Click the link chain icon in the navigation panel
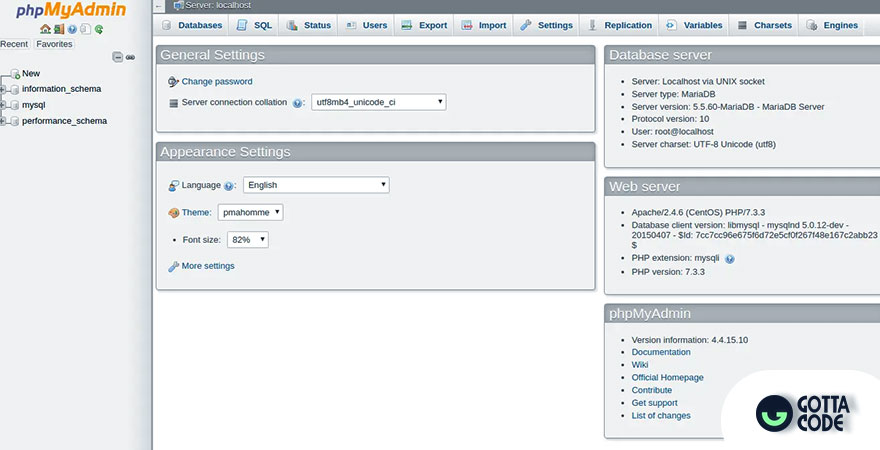The height and width of the screenshot is (450, 880). 130,57
